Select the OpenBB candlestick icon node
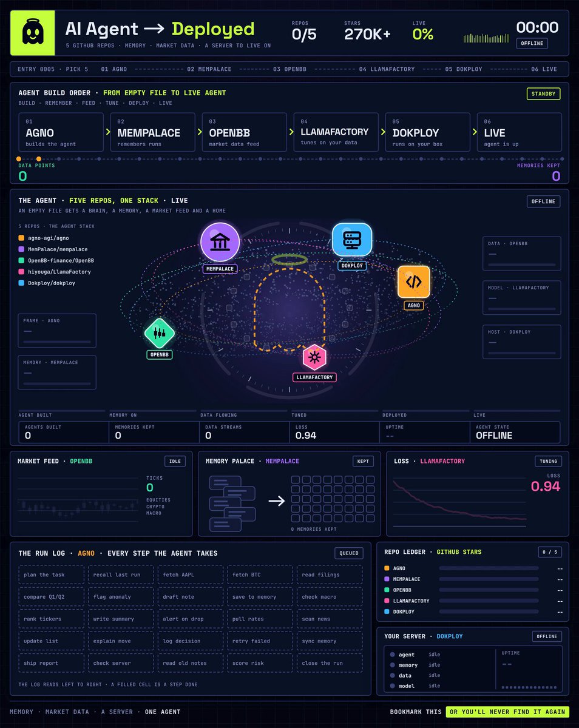579x728 pixels. click(x=160, y=333)
